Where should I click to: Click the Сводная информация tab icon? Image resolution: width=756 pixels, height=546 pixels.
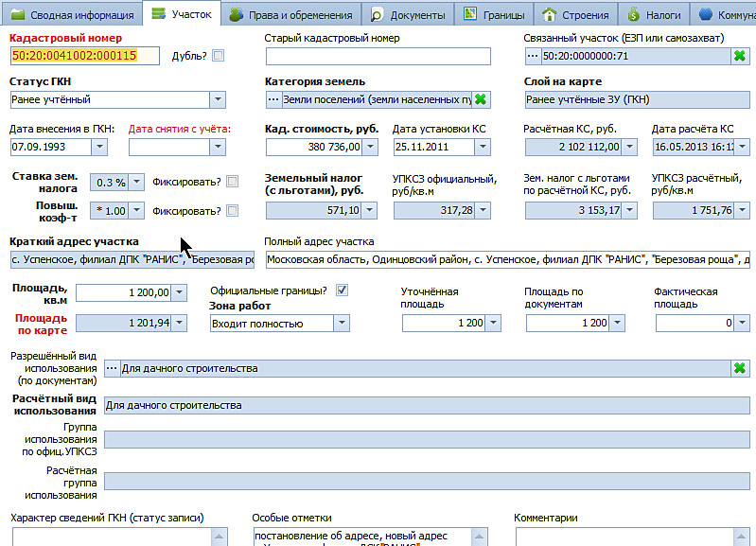pos(18,15)
